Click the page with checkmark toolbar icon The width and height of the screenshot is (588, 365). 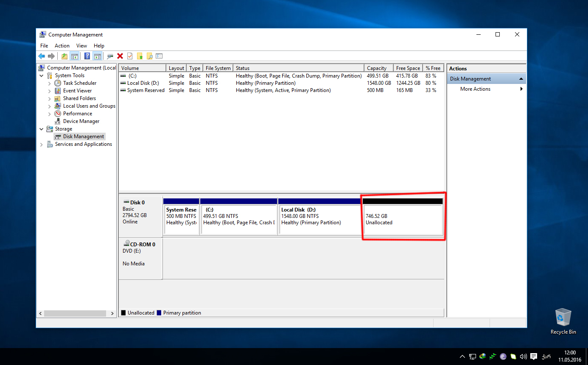click(x=130, y=56)
